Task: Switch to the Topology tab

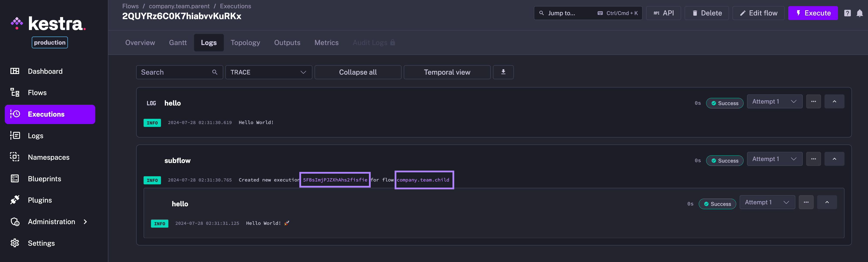Action: (x=245, y=42)
